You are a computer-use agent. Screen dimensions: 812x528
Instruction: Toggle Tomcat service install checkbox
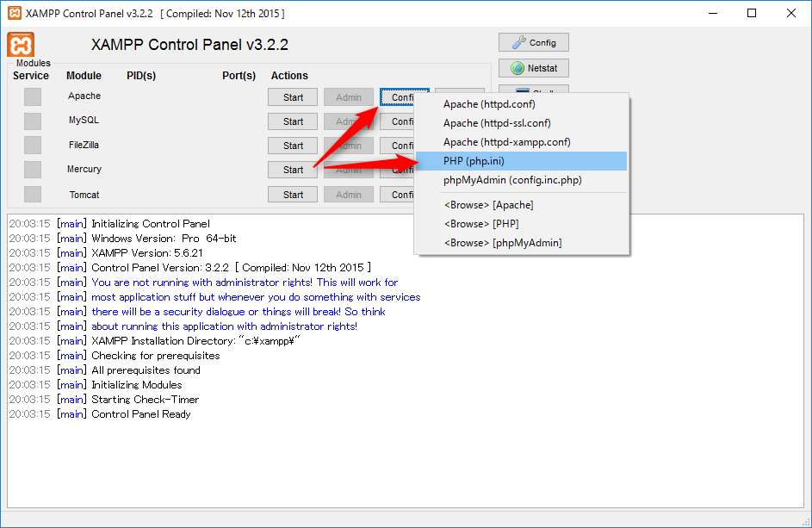coord(33,195)
